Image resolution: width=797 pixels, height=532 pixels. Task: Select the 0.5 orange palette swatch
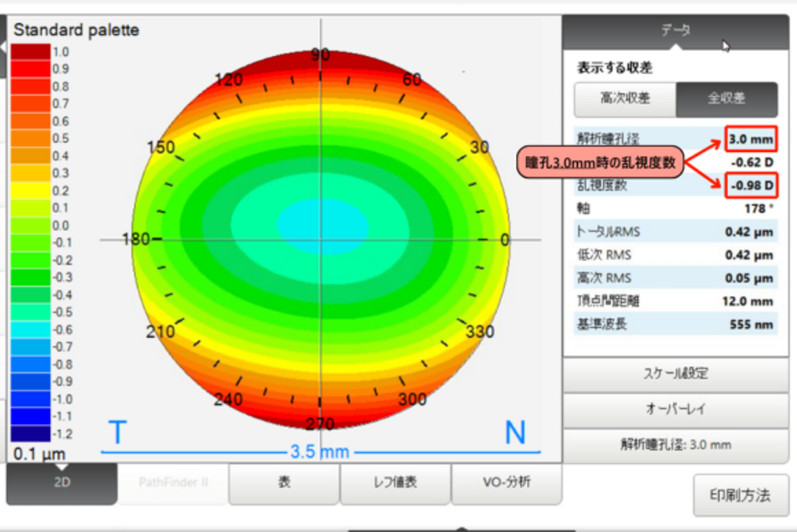click(31, 138)
